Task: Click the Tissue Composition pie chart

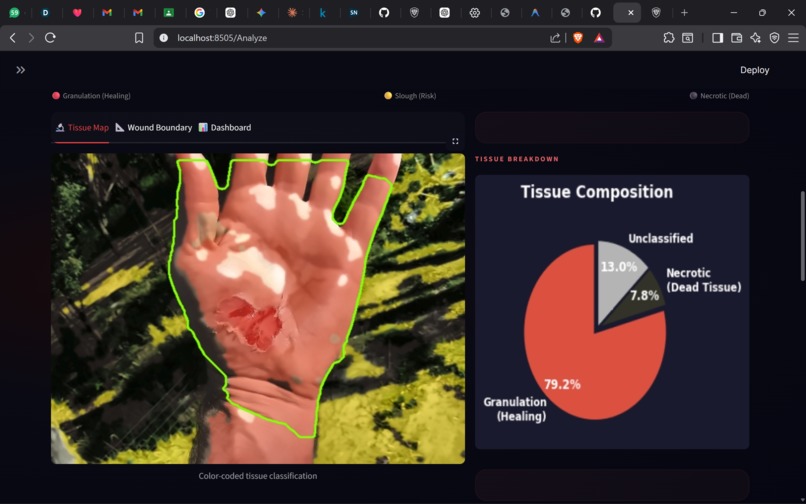Action: point(612,312)
